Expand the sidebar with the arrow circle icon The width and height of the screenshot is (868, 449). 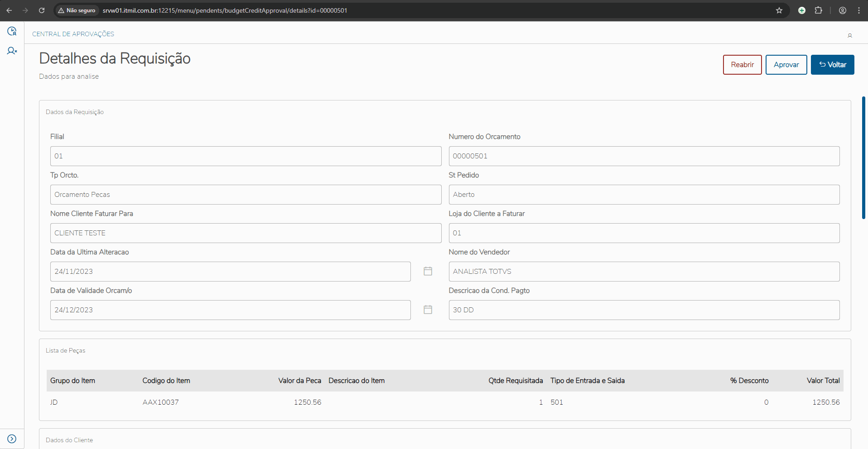pos(12,439)
